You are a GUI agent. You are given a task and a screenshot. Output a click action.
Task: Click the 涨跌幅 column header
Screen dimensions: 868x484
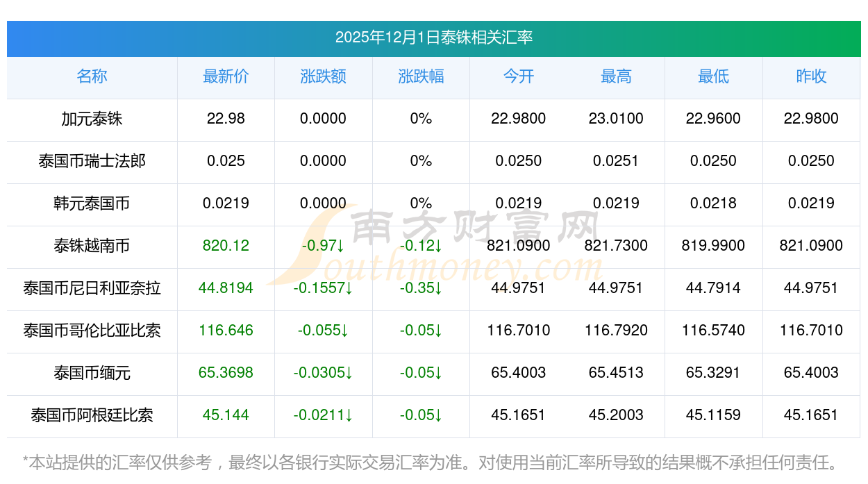421,76
